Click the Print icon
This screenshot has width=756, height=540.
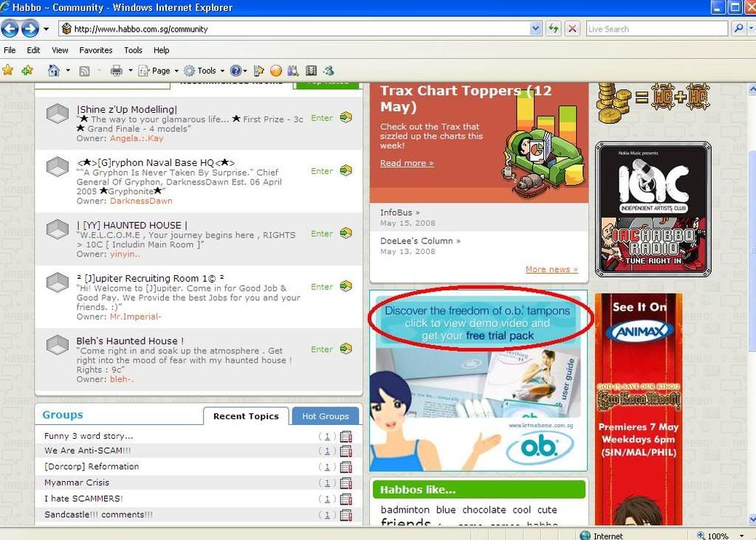coord(117,71)
